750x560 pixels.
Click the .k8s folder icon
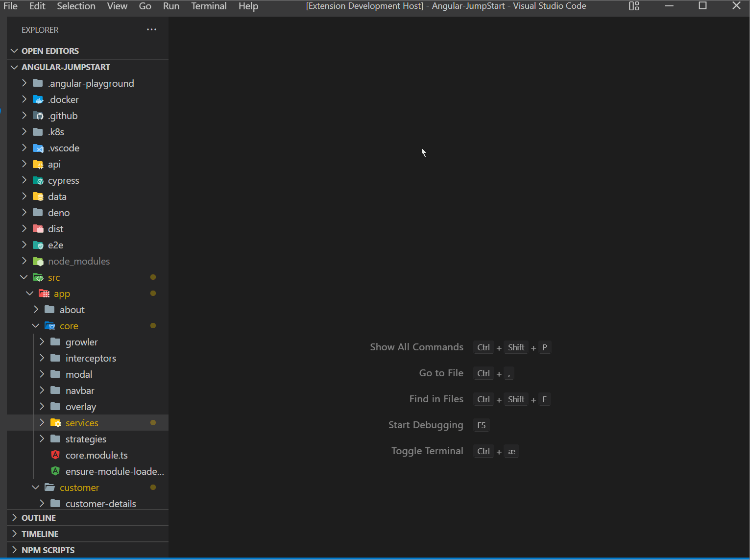tap(38, 132)
